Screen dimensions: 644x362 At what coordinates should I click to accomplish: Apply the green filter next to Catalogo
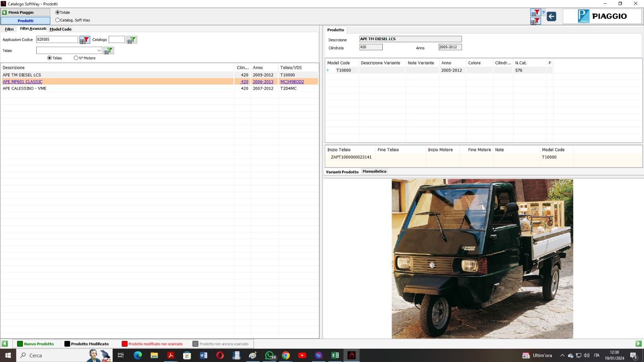[x=132, y=40]
